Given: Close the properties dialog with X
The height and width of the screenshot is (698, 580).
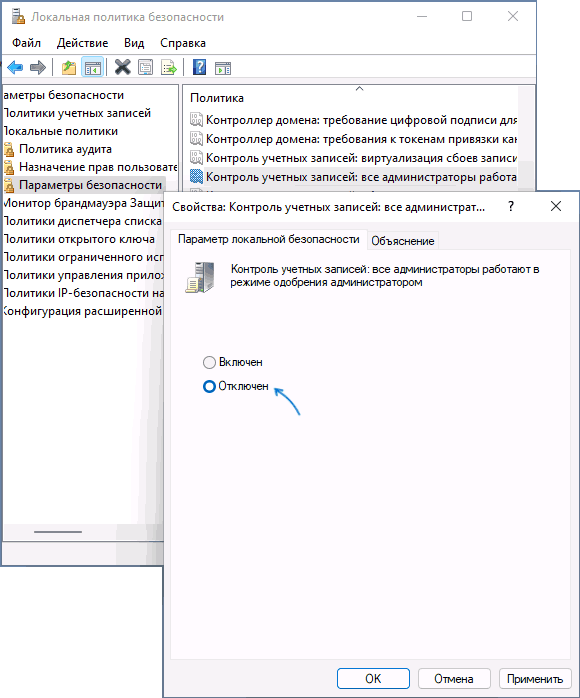Looking at the screenshot, I should pyautogui.click(x=556, y=206).
